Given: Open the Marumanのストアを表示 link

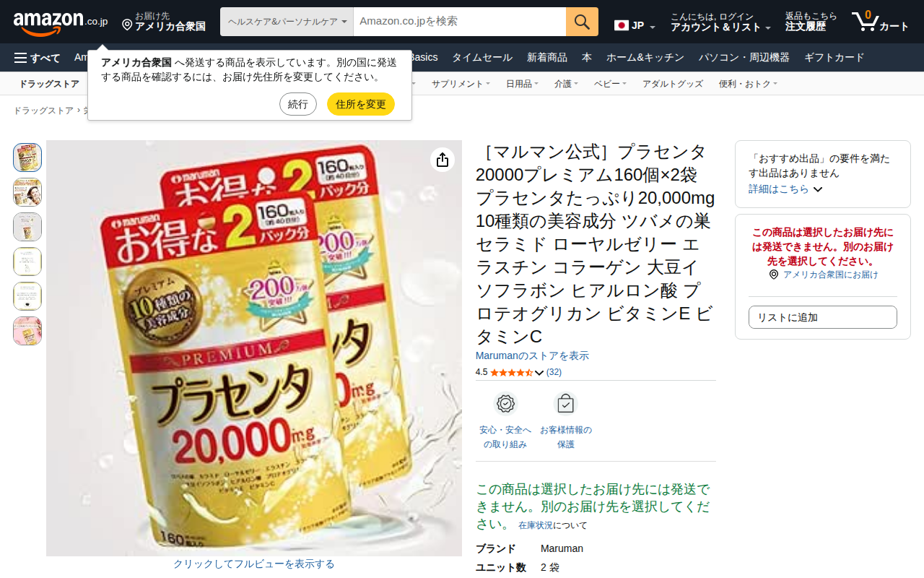Looking at the screenshot, I should coord(532,356).
